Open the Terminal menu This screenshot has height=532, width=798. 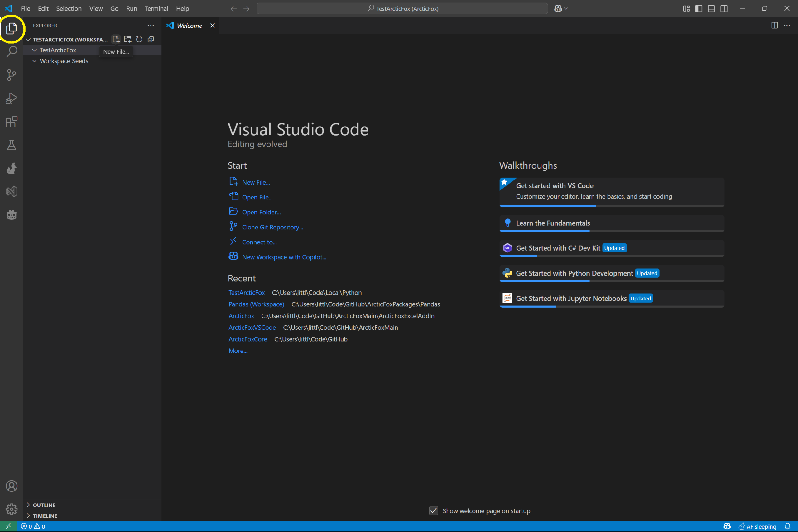click(x=156, y=9)
